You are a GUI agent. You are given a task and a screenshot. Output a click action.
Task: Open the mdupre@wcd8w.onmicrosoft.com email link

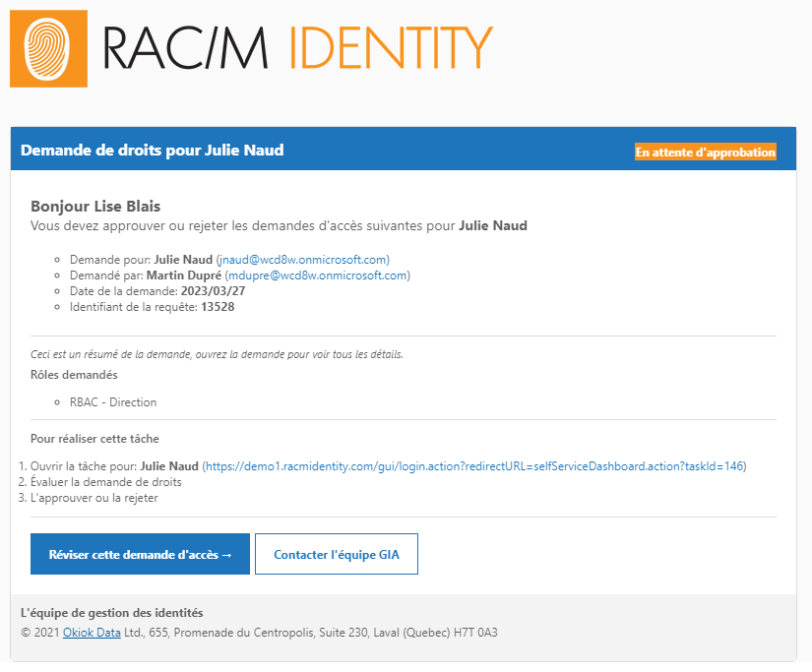[x=318, y=275]
